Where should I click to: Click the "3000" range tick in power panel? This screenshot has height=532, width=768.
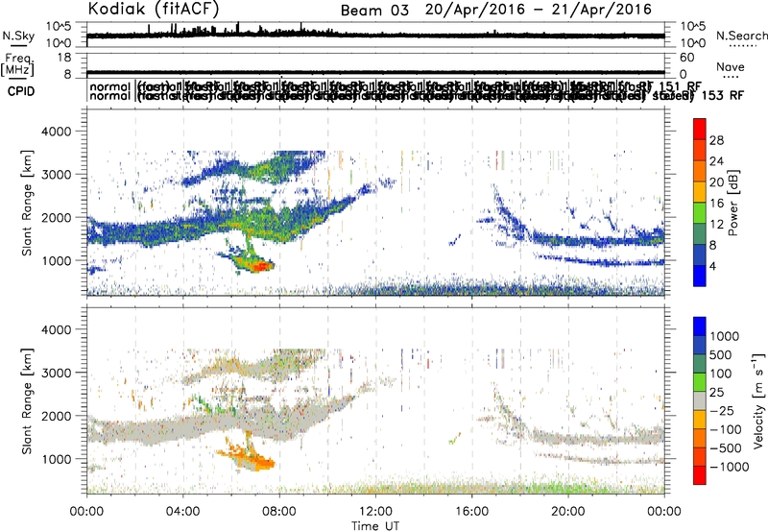56,175
